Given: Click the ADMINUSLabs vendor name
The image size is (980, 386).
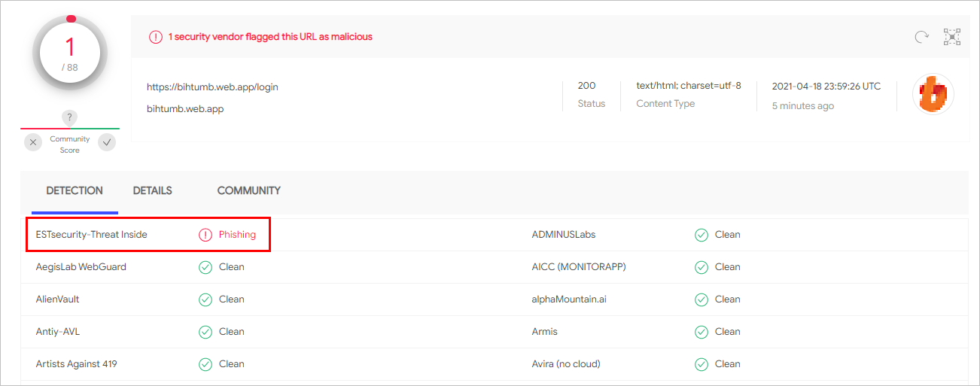Looking at the screenshot, I should click(x=564, y=235).
